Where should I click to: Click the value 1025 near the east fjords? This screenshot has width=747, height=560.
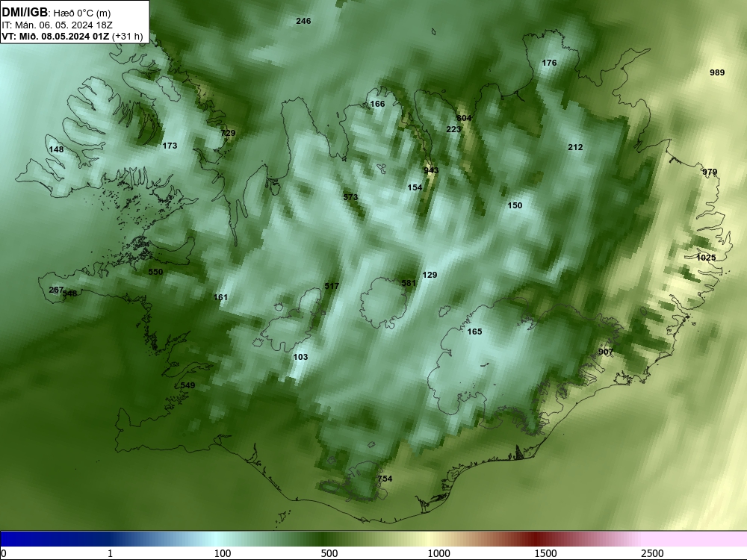tap(706, 258)
